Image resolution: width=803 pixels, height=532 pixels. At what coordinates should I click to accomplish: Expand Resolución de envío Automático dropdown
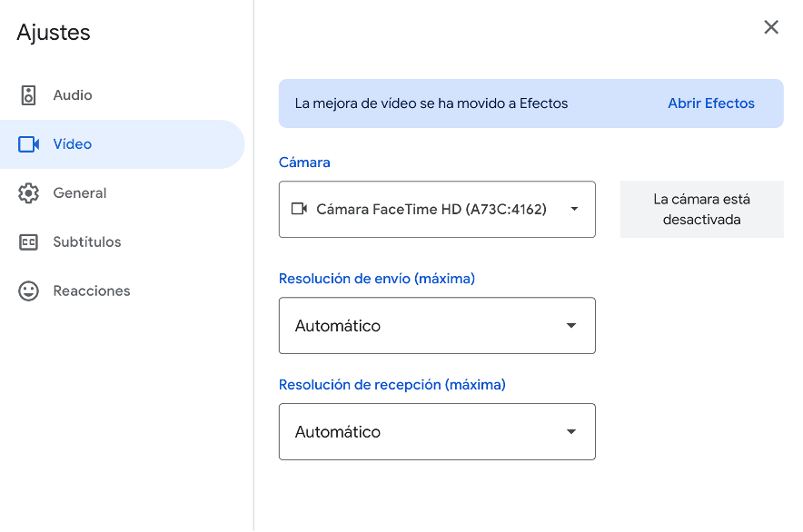coord(437,326)
